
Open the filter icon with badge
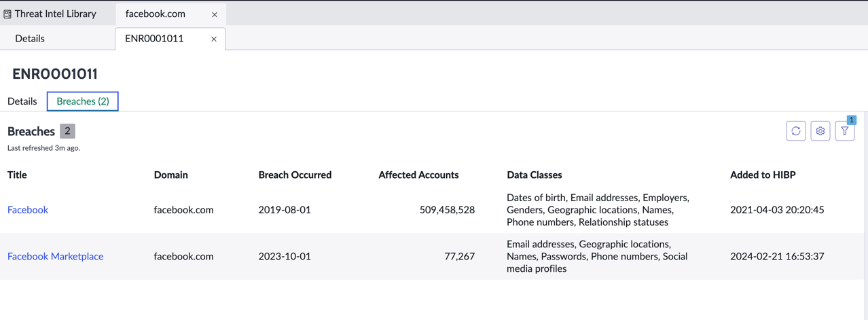click(845, 131)
